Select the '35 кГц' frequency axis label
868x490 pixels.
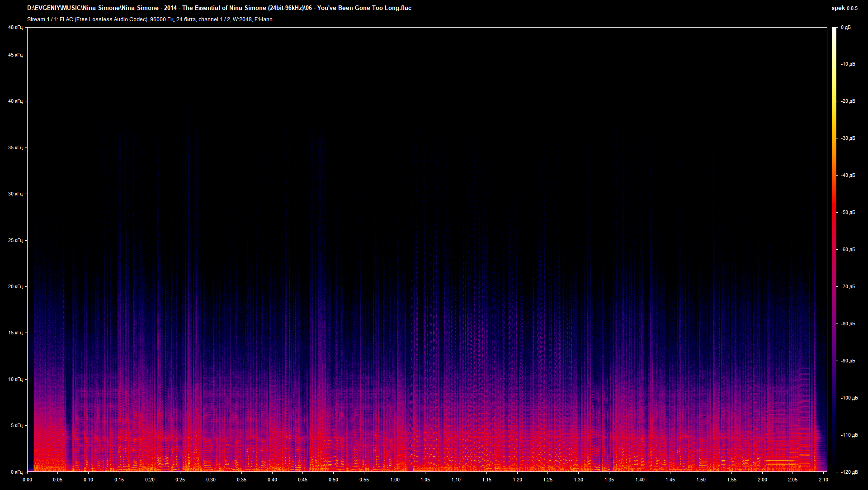[15, 147]
